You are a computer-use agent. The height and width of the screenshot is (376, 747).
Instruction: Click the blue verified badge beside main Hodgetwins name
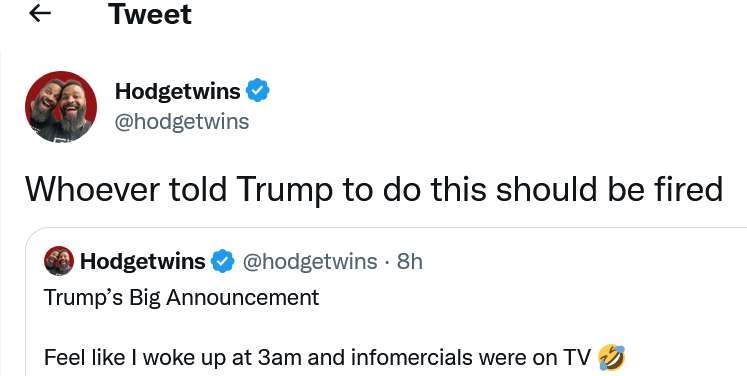[x=258, y=91]
